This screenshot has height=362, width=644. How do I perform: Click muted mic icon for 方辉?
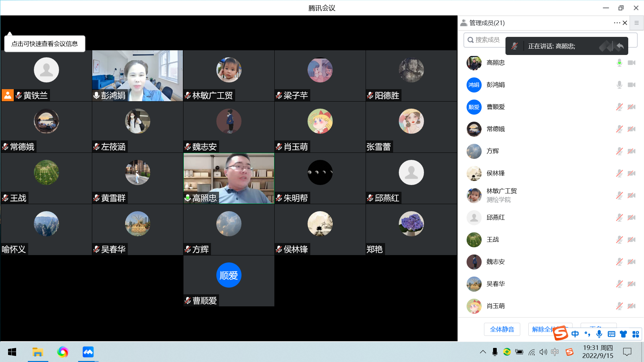619,151
